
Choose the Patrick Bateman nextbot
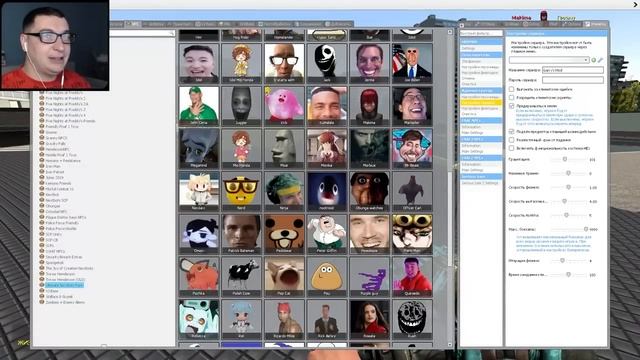pos(241,234)
